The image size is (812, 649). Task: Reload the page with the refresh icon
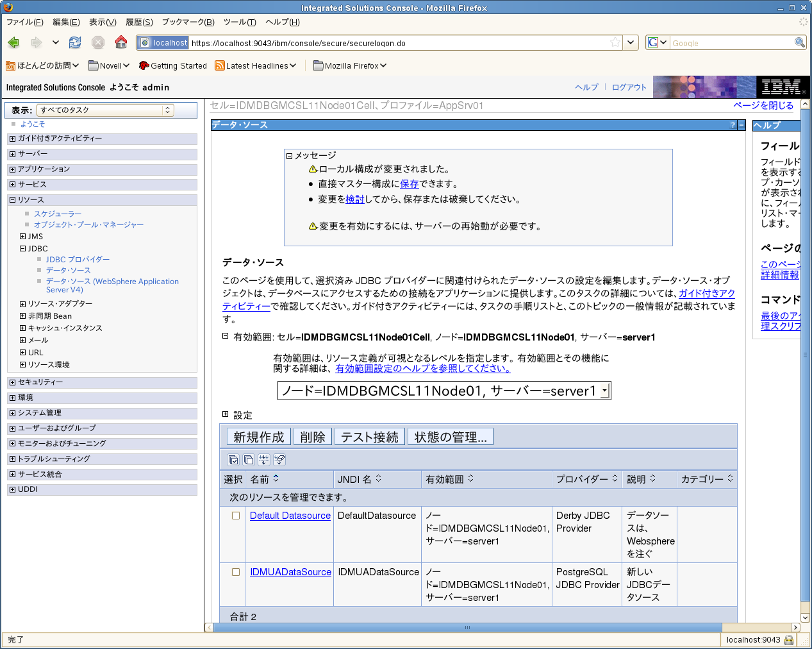coord(75,42)
